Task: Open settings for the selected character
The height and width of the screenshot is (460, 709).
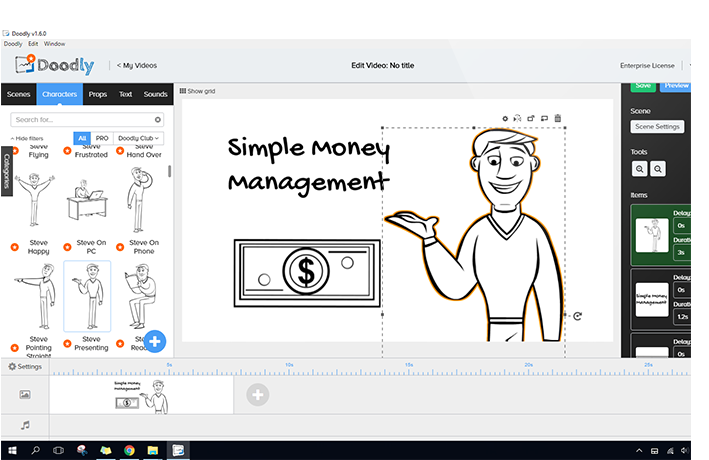Action: (505, 118)
